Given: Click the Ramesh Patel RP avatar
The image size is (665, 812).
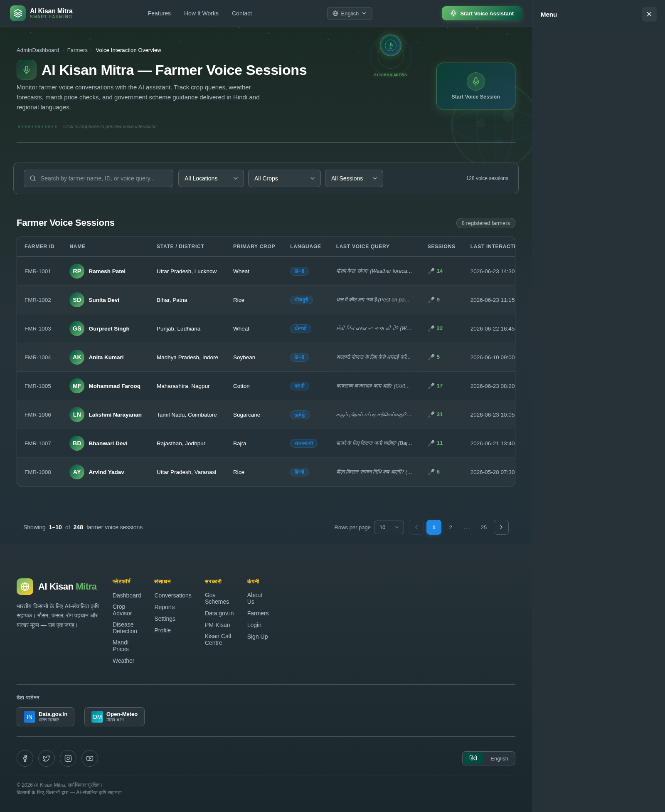Looking at the screenshot, I should coord(77,271).
